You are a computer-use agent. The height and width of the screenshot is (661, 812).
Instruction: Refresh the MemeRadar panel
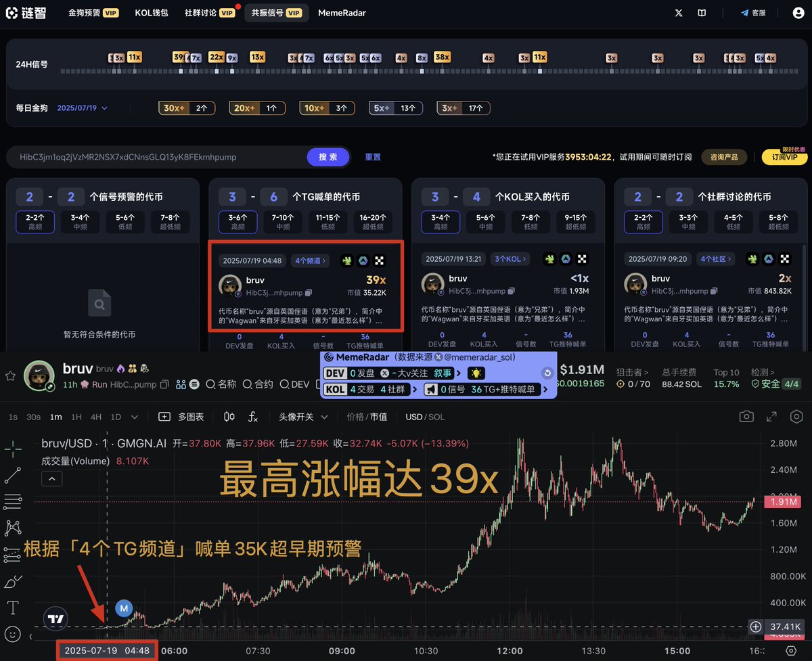pyautogui.click(x=547, y=373)
